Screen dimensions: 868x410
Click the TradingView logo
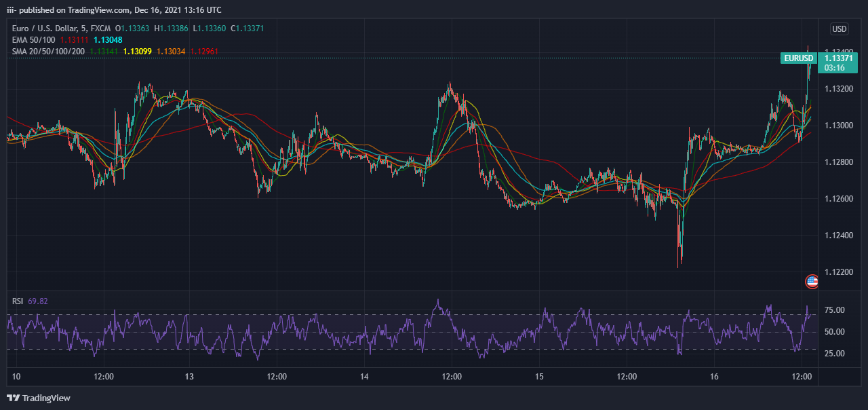point(39,398)
